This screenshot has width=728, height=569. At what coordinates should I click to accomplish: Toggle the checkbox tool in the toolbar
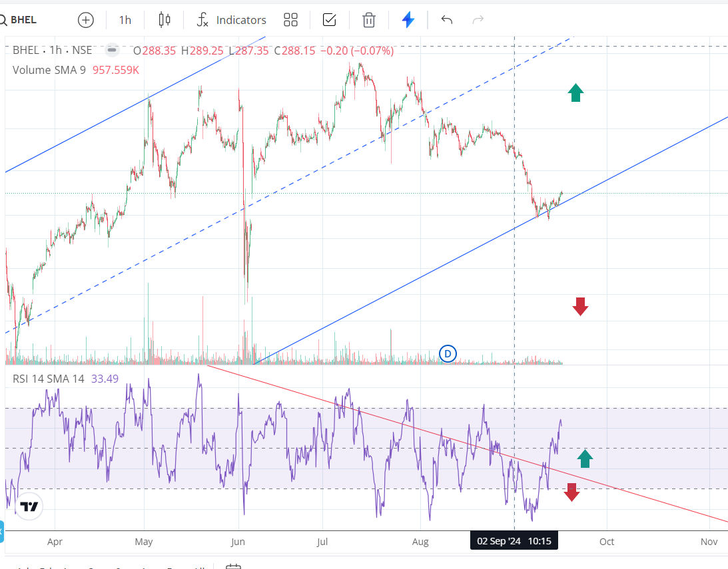point(329,20)
